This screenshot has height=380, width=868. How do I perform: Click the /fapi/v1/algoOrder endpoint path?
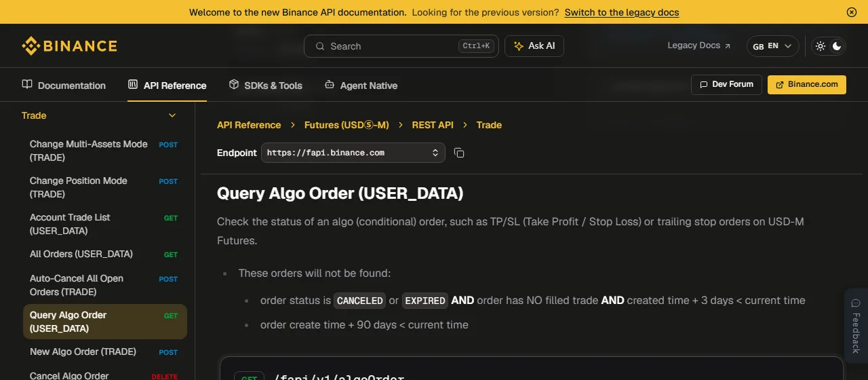(338, 377)
